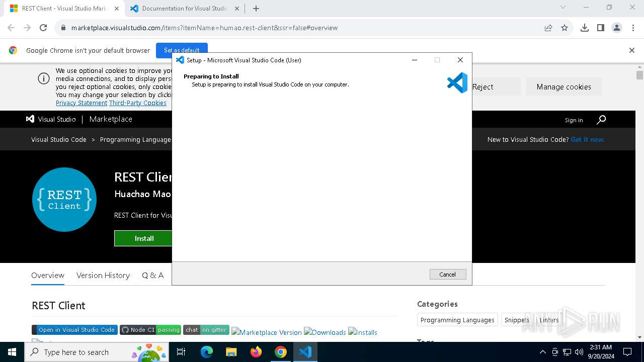Dismiss the default browser notification bar

click(x=632, y=50)
